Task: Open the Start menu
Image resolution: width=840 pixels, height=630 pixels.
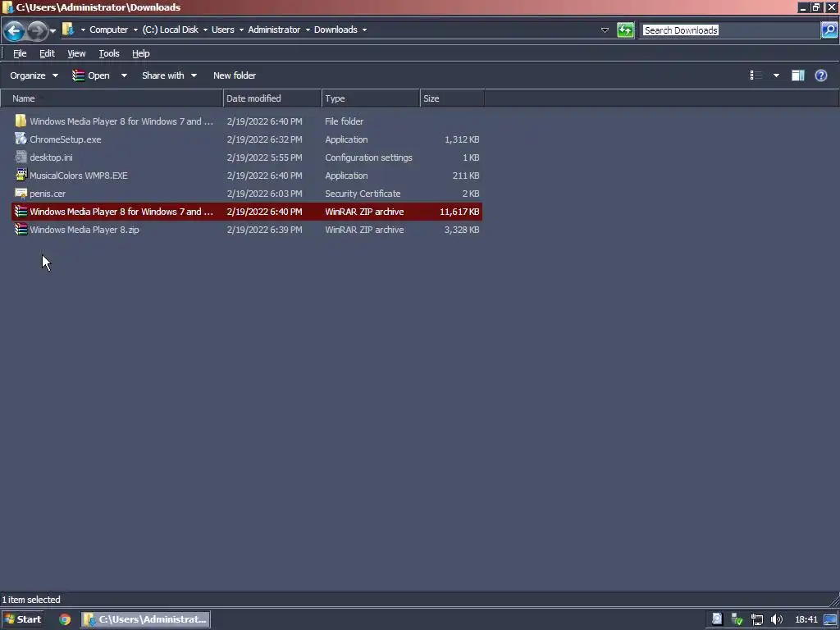Action: click(x=22, y=619)
